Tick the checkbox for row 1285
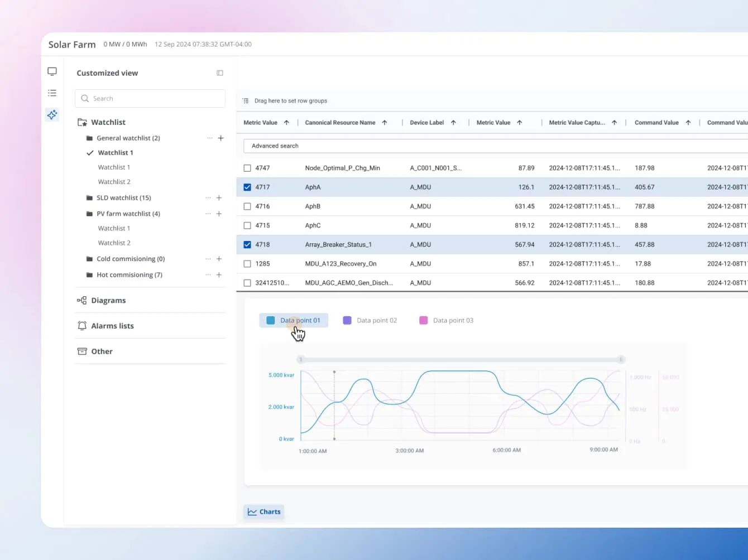Viewport: 748px width, 560px height. (x=247, y=264)
